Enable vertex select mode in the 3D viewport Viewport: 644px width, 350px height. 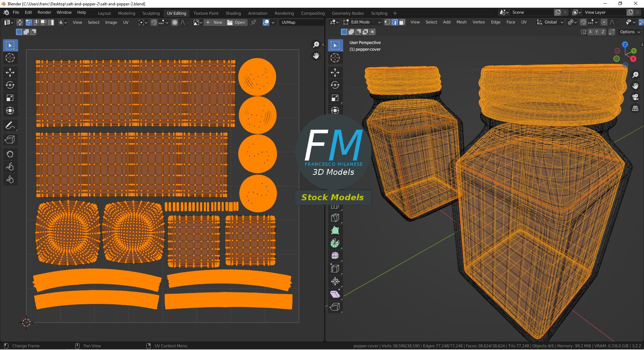click(x=387, y=22)
